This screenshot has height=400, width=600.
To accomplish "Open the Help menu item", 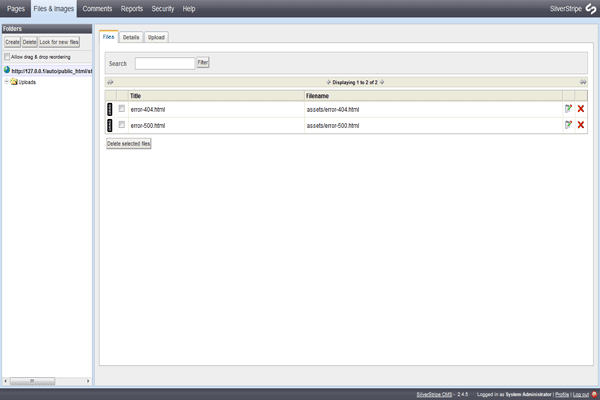I will (x=189, y=9).
